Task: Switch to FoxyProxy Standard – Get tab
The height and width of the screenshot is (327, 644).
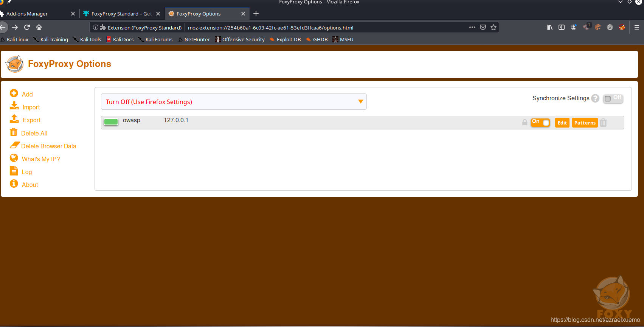Action: pyautogui.click(x=121, y=14)
